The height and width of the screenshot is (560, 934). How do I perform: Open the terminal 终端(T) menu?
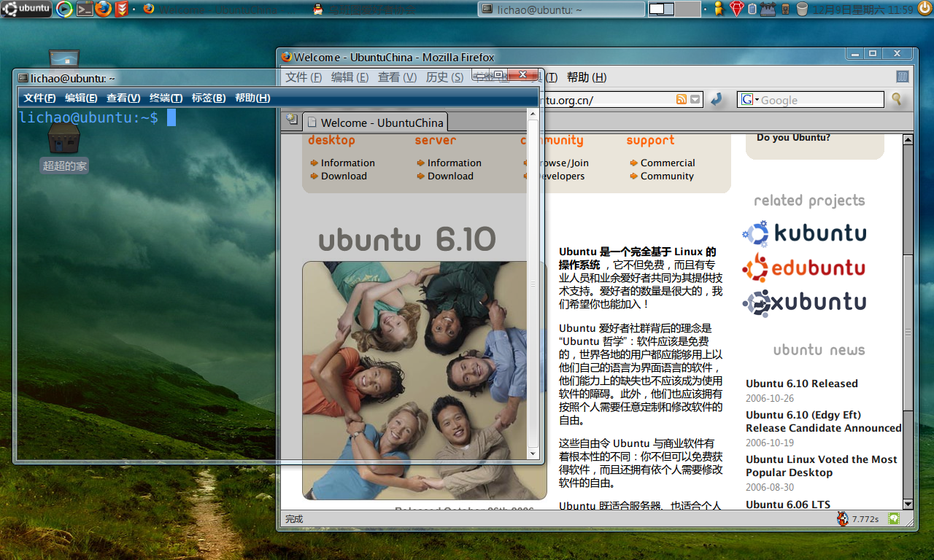(166, 98)
